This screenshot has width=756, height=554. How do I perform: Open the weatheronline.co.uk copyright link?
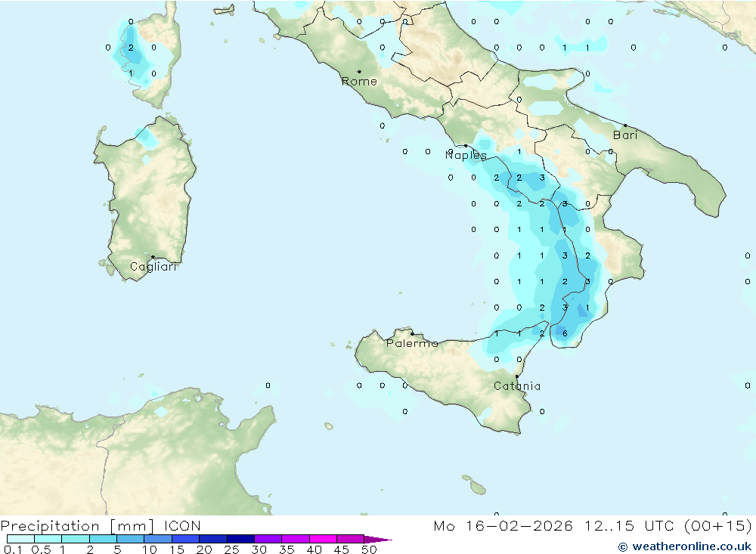685,546
